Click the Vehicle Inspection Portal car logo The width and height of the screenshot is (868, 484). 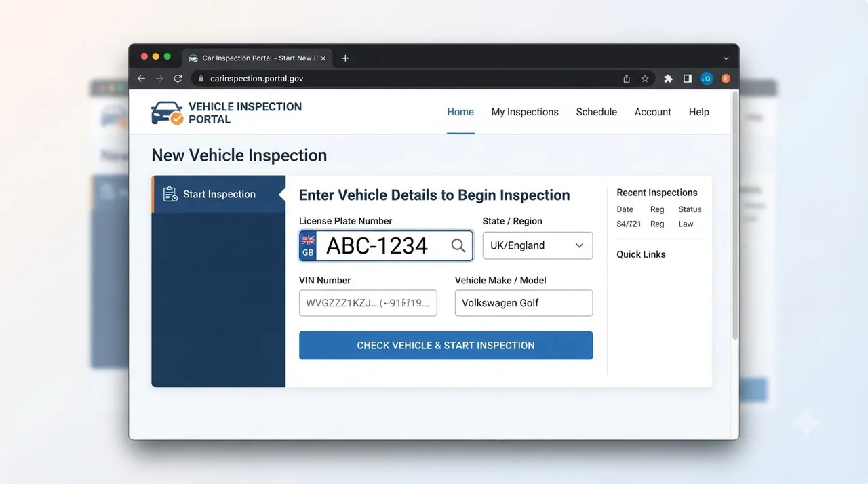tap(167, 113)
